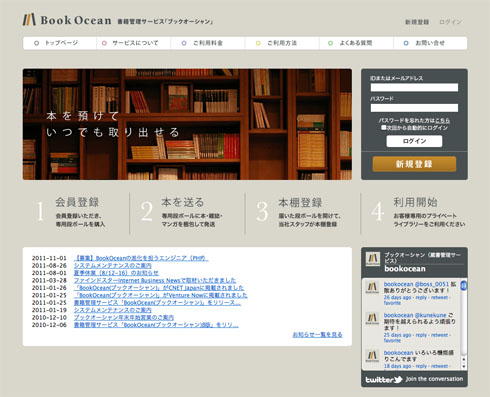Open the 年末年始営業のご案内 news link
Screen dimensions: 490x397
click(x=124, y=317)
